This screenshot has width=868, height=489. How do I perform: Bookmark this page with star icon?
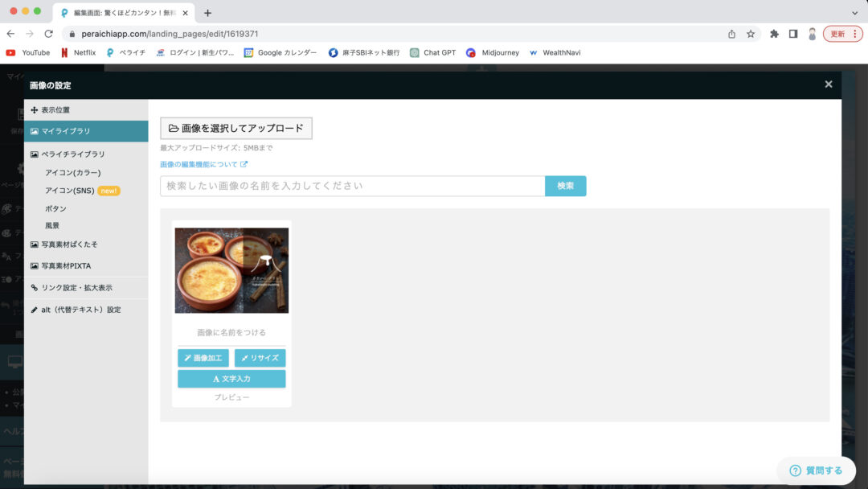click(x=751, y=34)
